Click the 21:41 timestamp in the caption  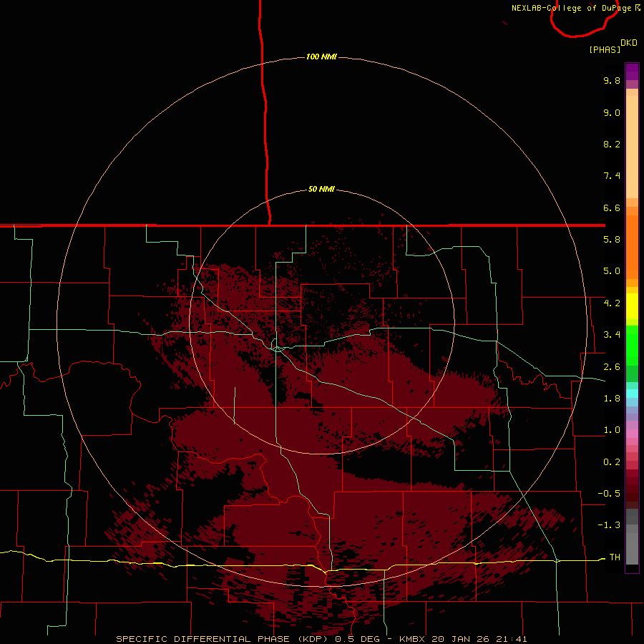coord(512,639)
